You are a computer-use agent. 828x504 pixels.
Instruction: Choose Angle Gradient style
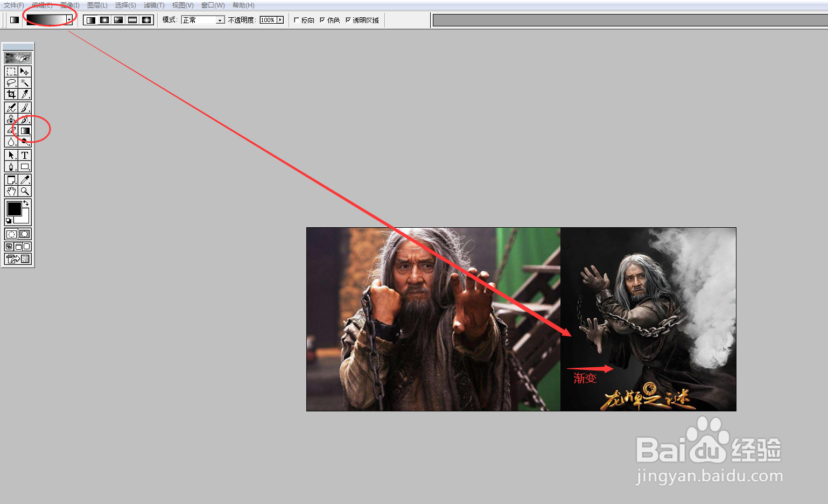pyautogui.click(x=119, y=20)
